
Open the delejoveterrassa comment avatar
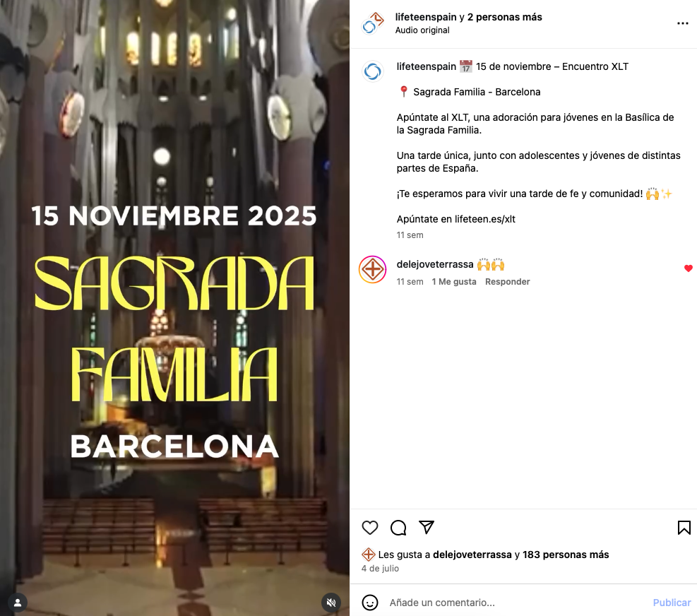pyautogui.click(x=372, y=270)
